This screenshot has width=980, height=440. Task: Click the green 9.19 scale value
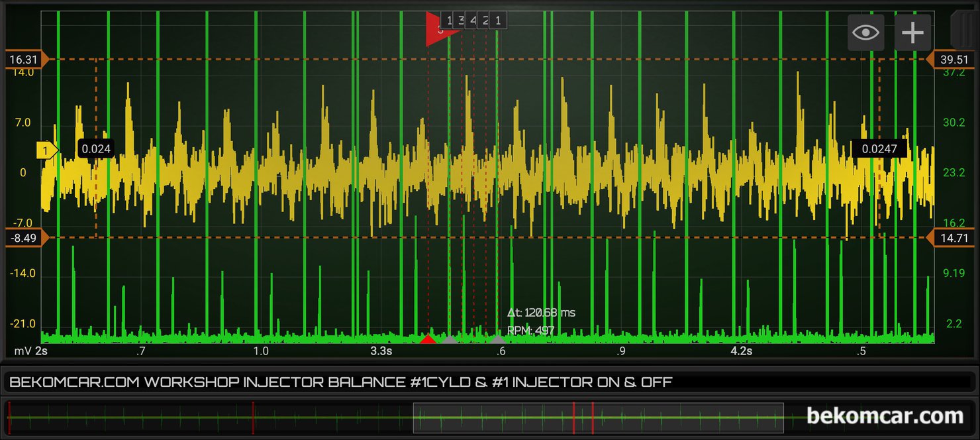pos(954,273)
